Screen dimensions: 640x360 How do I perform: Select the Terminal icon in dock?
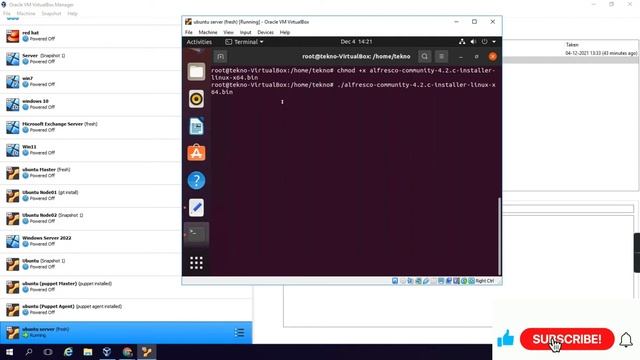coord(196,234)
